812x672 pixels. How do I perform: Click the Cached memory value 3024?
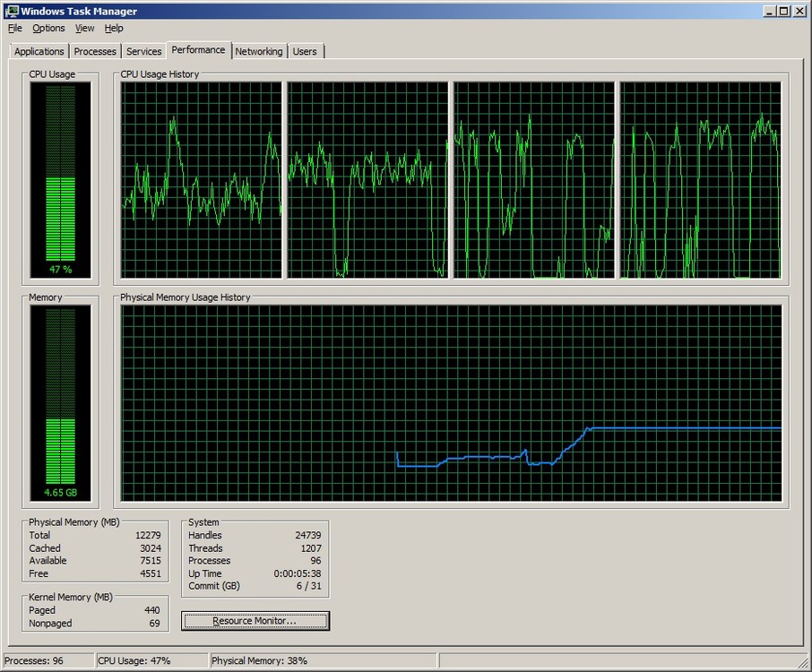(151, 548)
